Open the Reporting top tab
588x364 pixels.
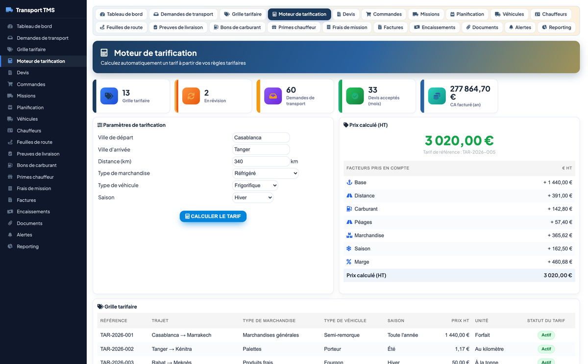pos(557,27)
